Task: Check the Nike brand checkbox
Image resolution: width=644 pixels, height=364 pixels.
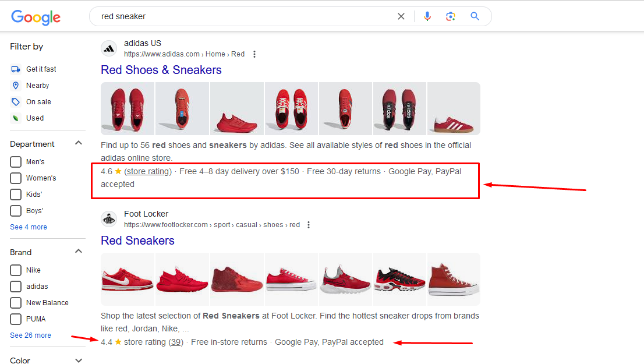Action: tap(16, 270)
